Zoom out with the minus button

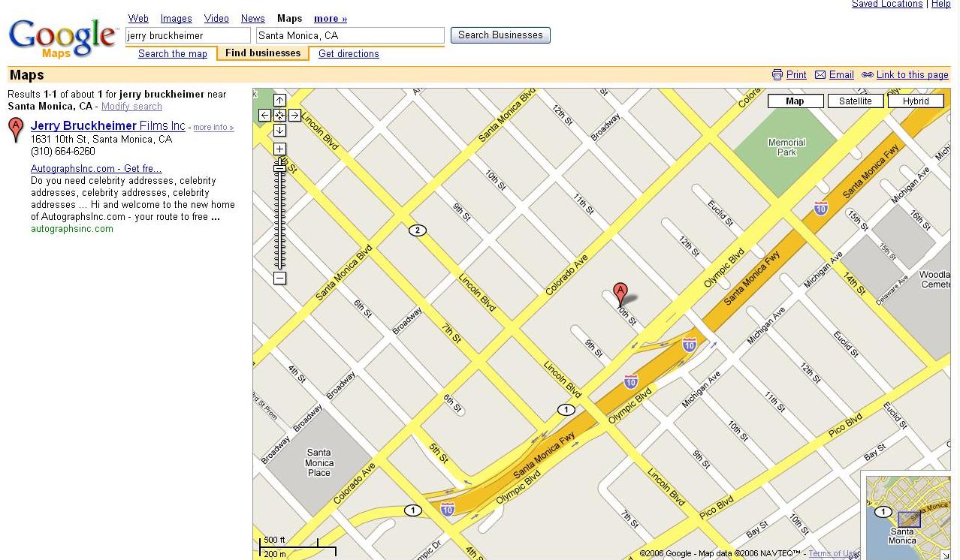[279, 278]
